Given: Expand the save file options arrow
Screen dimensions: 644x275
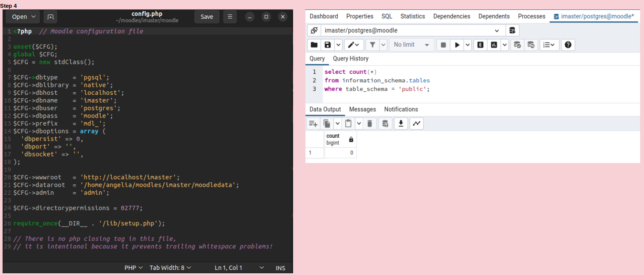Looking at the screenshot, I should [338, 45].
